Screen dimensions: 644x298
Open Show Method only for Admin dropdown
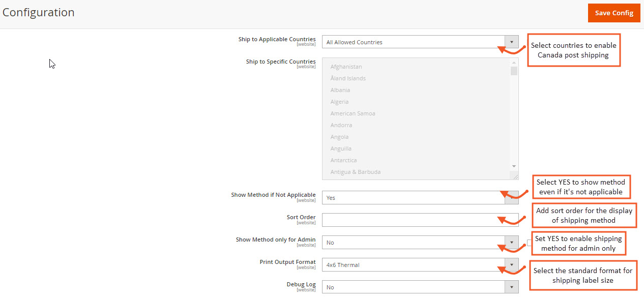[420, 243]
